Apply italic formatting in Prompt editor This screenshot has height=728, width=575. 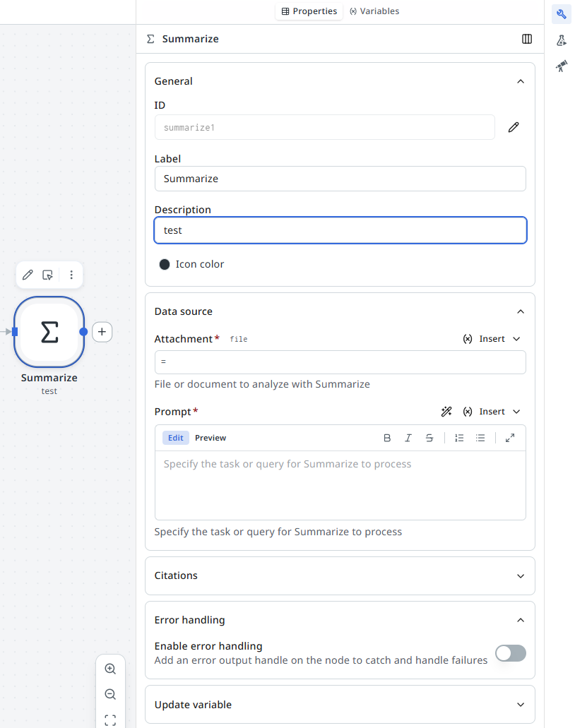point(408,438)
